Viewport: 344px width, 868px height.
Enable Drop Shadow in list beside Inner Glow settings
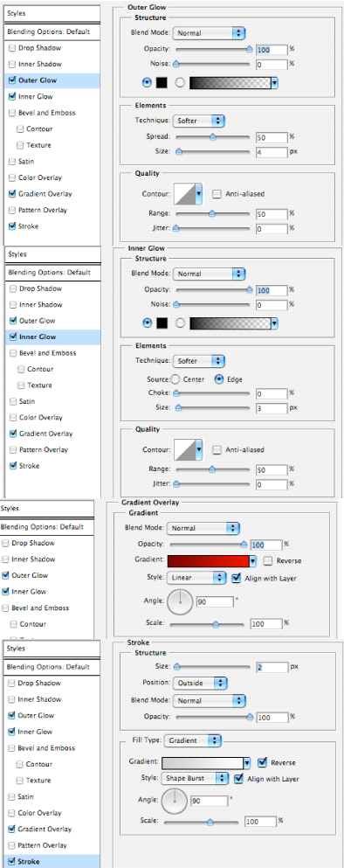tap(13, 288)
